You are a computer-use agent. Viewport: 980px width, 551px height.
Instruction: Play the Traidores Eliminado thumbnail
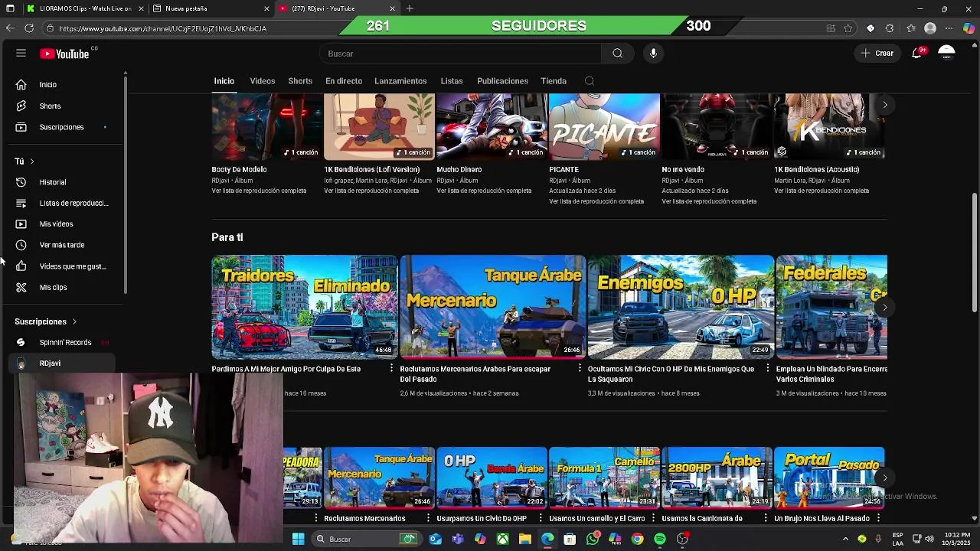(304, 307)
